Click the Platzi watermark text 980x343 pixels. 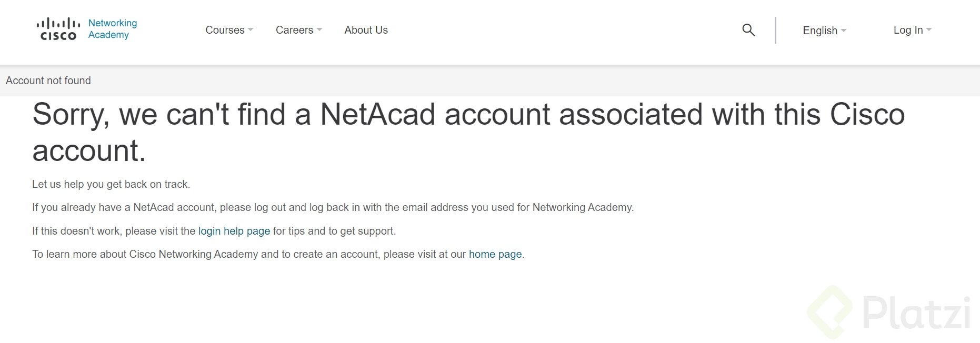pos(916,313)
